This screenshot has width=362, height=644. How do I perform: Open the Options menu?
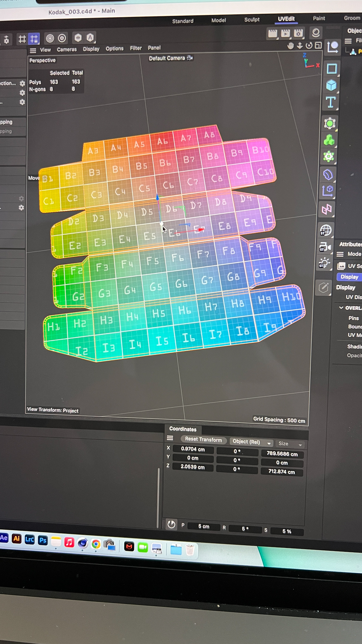[114, 48]
